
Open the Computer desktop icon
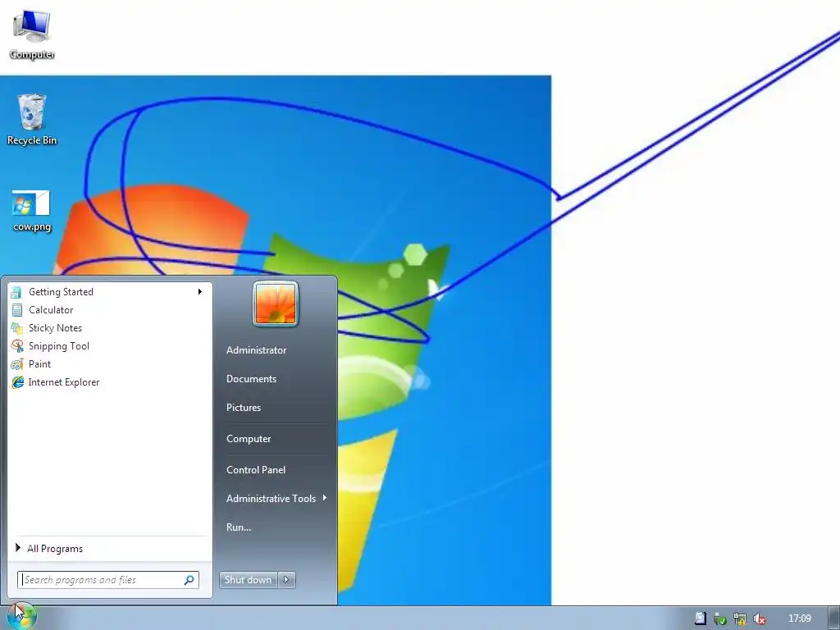[32, 34]
